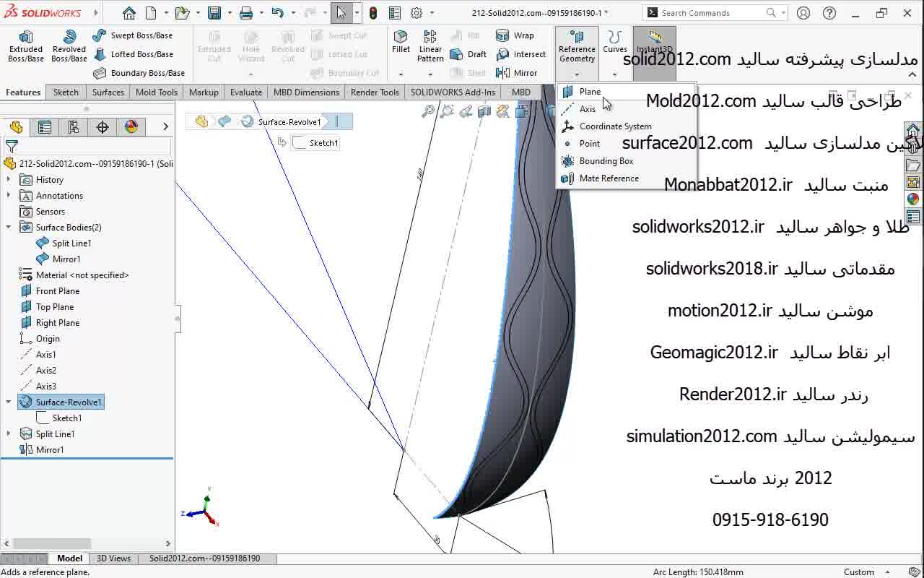
Task: Choose the Lofted Boss/Base tool
Action: coord(133,54)
